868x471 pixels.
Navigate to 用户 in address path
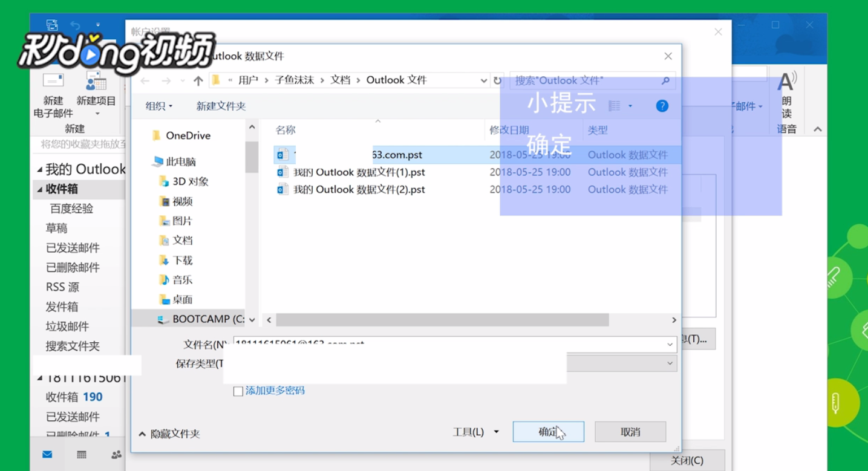pyautogui.click(x=248, y=80)
